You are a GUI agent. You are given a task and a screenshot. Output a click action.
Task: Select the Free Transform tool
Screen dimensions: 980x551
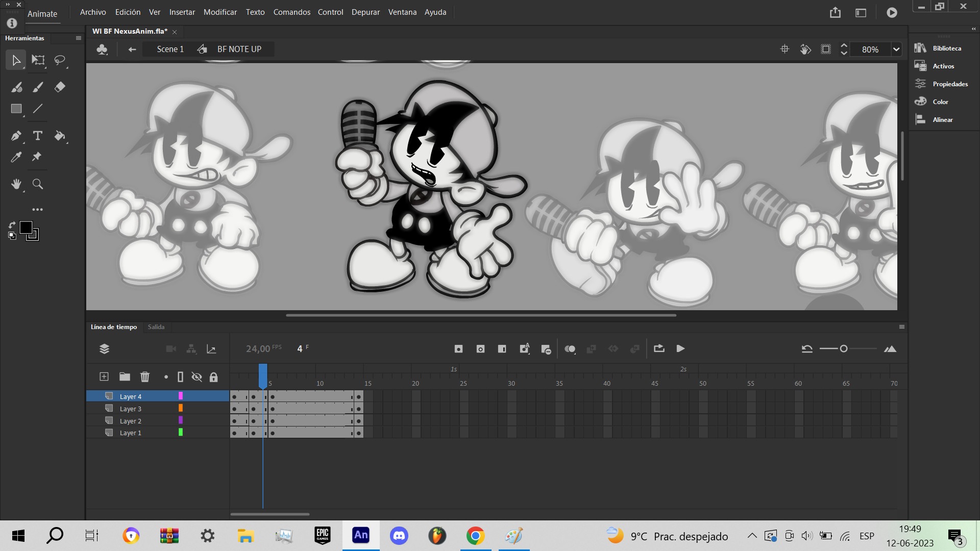(38, 60)
